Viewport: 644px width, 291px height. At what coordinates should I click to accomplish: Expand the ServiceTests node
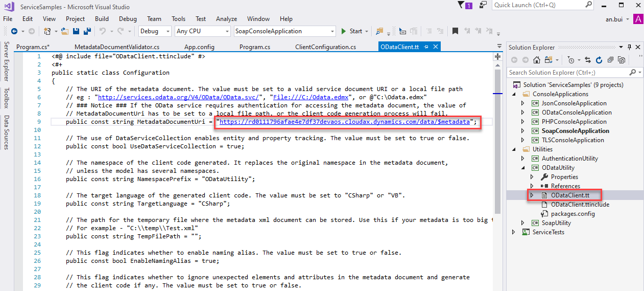click(514, 232)
